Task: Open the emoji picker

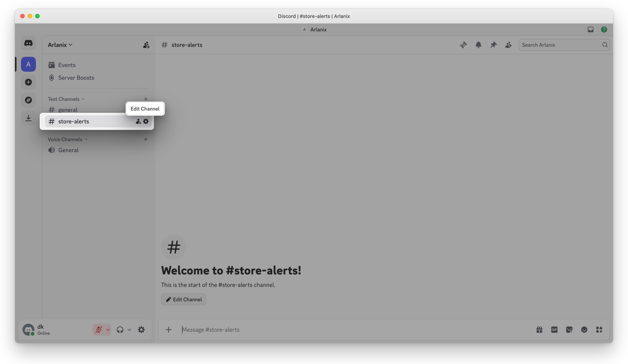Action: [584, 330]
